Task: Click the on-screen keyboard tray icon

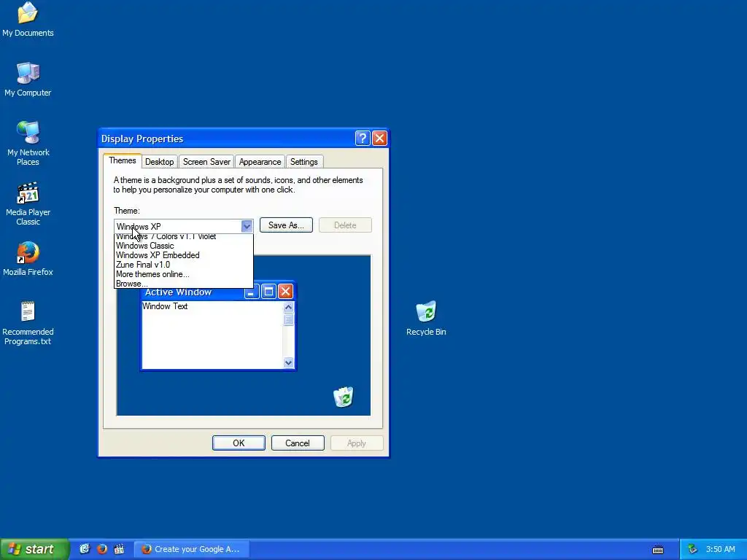Action: click(658, 550)
